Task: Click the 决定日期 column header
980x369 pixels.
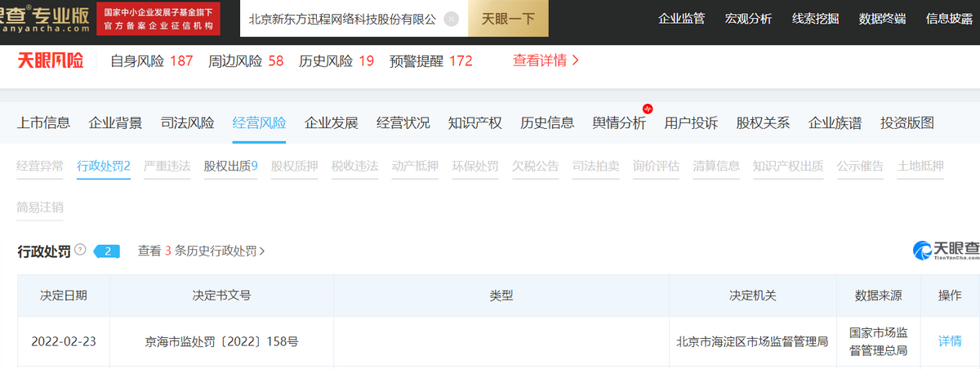Action: point(64,296)
